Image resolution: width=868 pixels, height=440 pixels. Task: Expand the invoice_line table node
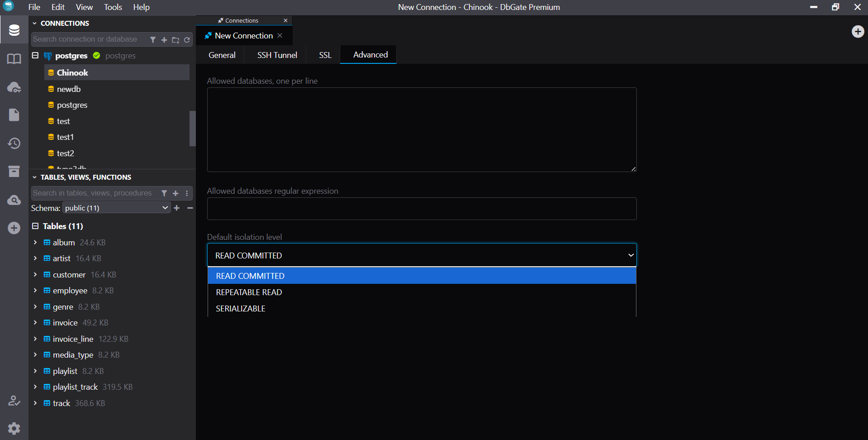pos(35,339)
